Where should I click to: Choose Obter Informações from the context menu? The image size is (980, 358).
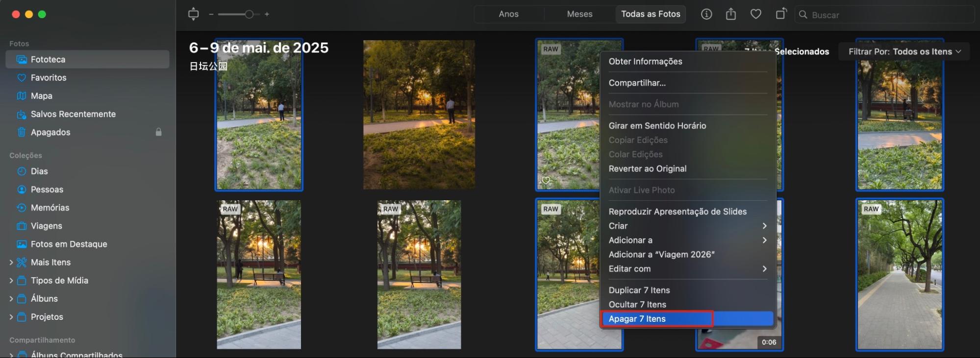point(645,62)
